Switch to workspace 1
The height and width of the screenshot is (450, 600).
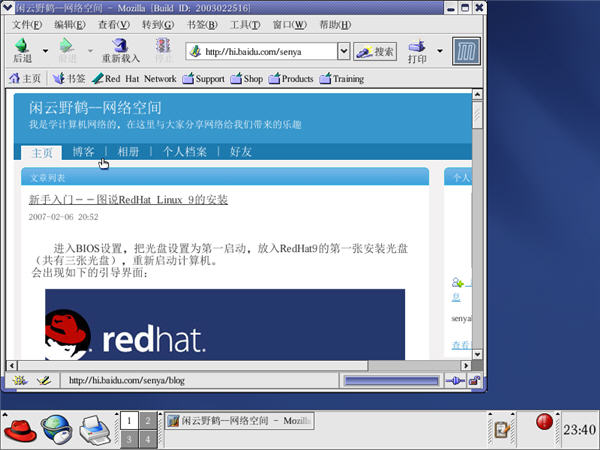[x=129, y=421]
